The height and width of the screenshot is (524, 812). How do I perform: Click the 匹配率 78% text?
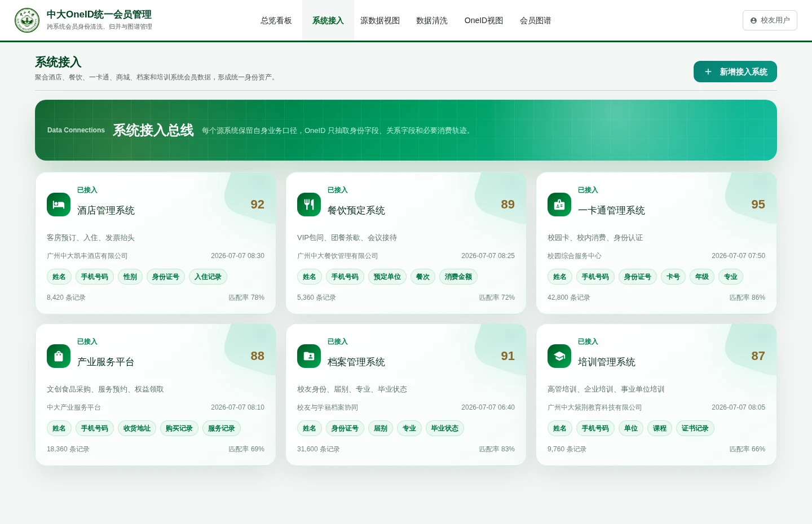[x=246, y=297]
